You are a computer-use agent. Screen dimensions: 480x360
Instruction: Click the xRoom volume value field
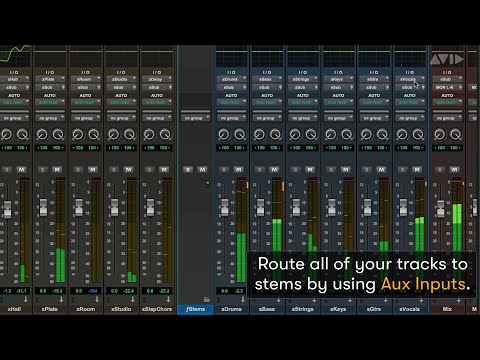click(x=78, y=291)
